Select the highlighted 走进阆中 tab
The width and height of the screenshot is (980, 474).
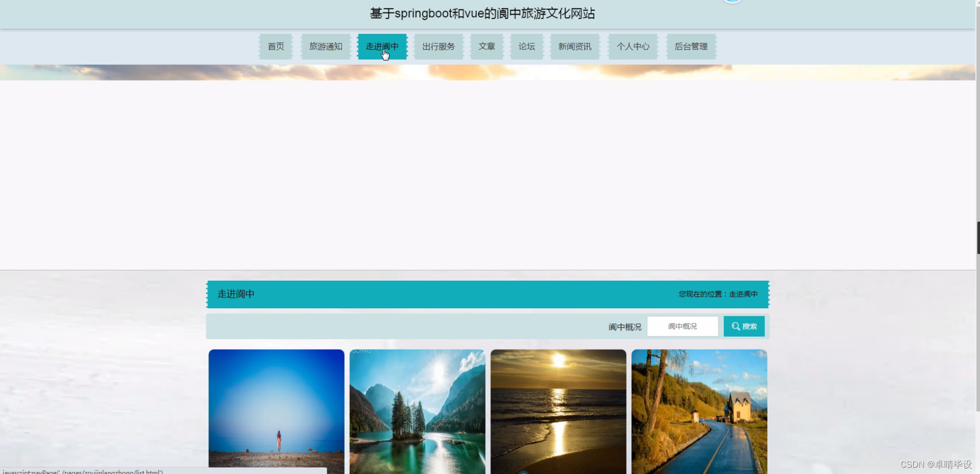[382, 47]
